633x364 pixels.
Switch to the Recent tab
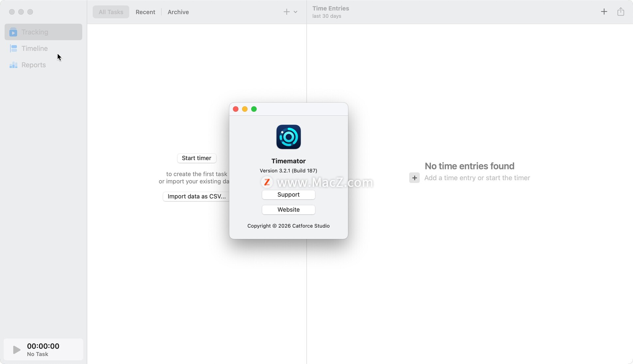tap(145, 12)
